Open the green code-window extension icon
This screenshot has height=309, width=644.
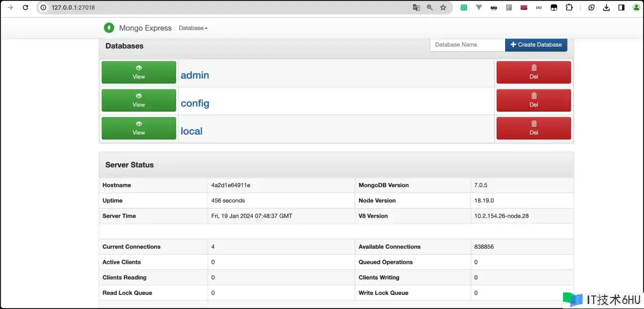[464, 8]
